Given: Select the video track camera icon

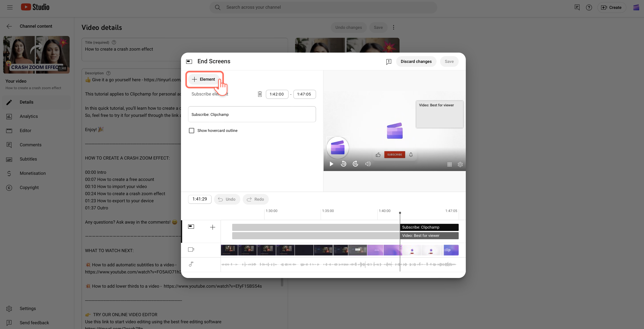Looking at the screenshot, I should [x=191, y=249].
